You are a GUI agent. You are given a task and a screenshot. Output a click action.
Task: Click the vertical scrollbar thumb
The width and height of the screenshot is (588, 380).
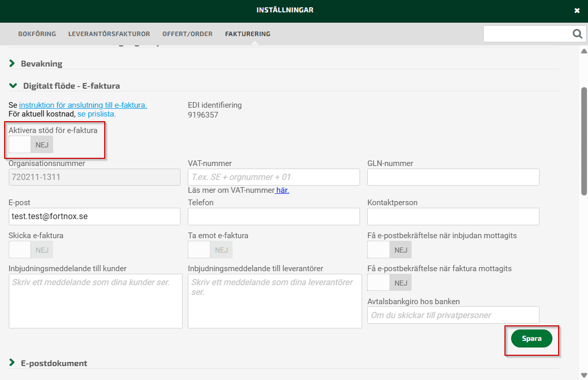pos(584,140)
